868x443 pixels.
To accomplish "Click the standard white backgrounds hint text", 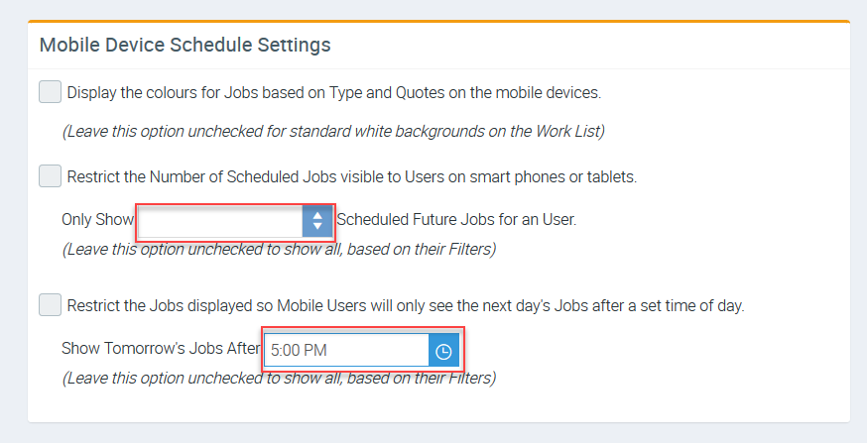I will (333, 131).
